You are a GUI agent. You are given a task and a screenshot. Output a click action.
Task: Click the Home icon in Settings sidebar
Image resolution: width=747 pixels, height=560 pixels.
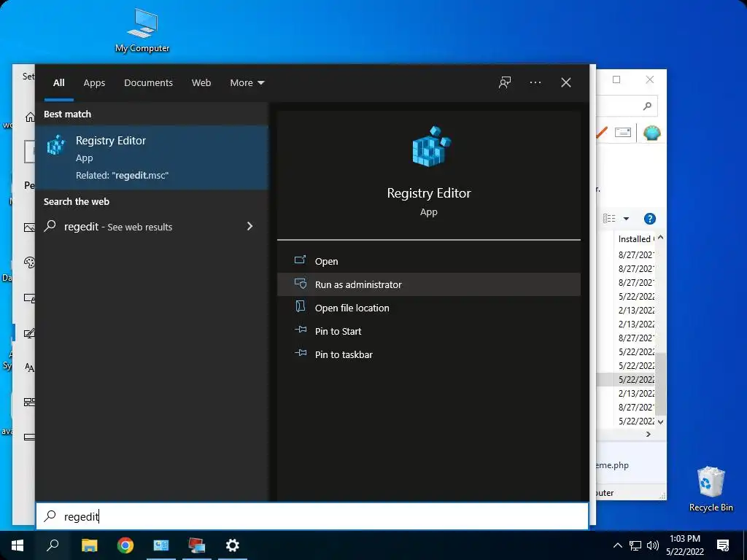click(30, 117)
